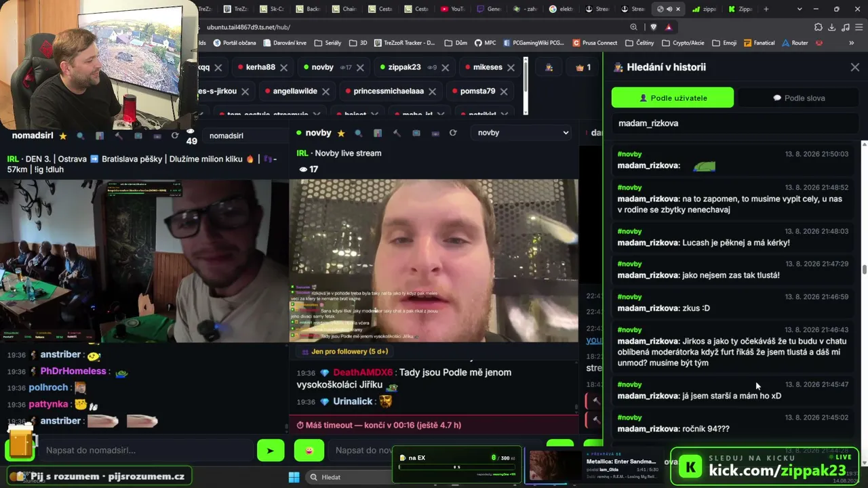
Task: Open the Prusa Connect bookmark
Action: click(595, 43)
